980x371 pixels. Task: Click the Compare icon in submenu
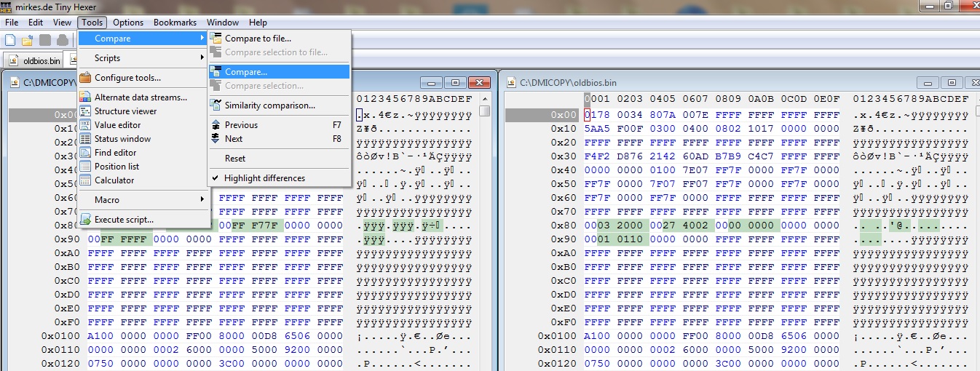pos(216,72)
